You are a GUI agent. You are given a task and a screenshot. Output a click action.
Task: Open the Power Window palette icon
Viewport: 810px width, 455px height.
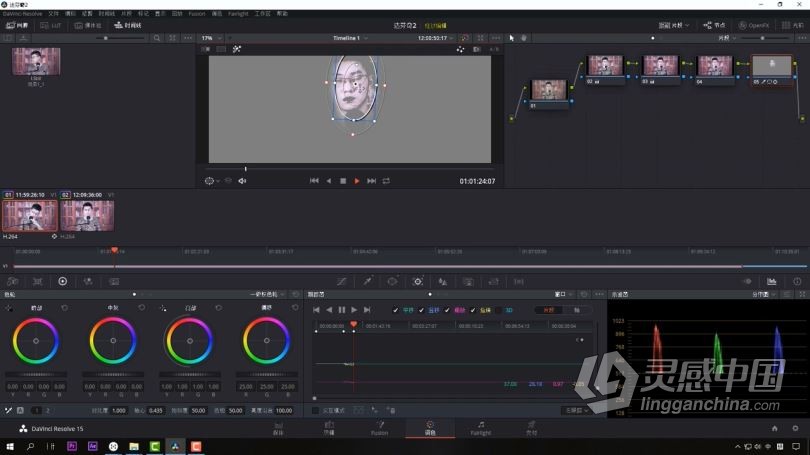pyautogui.click(x=393, y=281)
